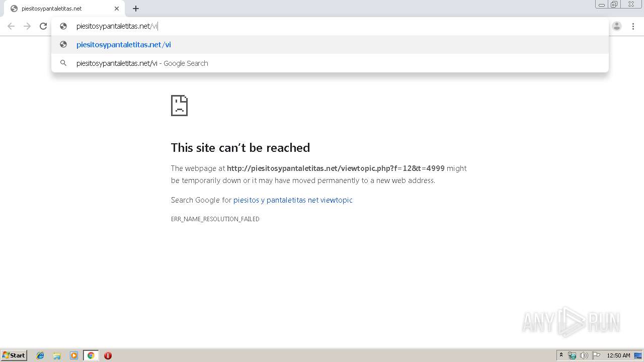Click the Show desktop button in tray
The image size is (644, 362).
click(638, 355)
